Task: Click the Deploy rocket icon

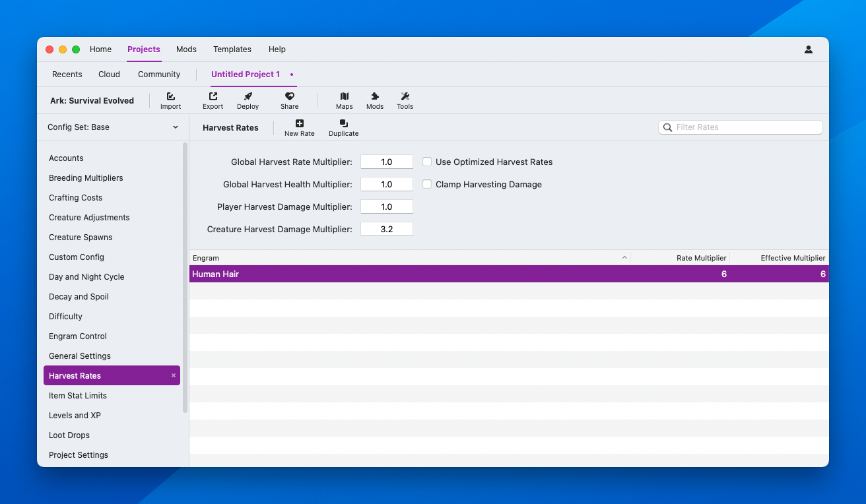Action: click(x=248, y=96)
